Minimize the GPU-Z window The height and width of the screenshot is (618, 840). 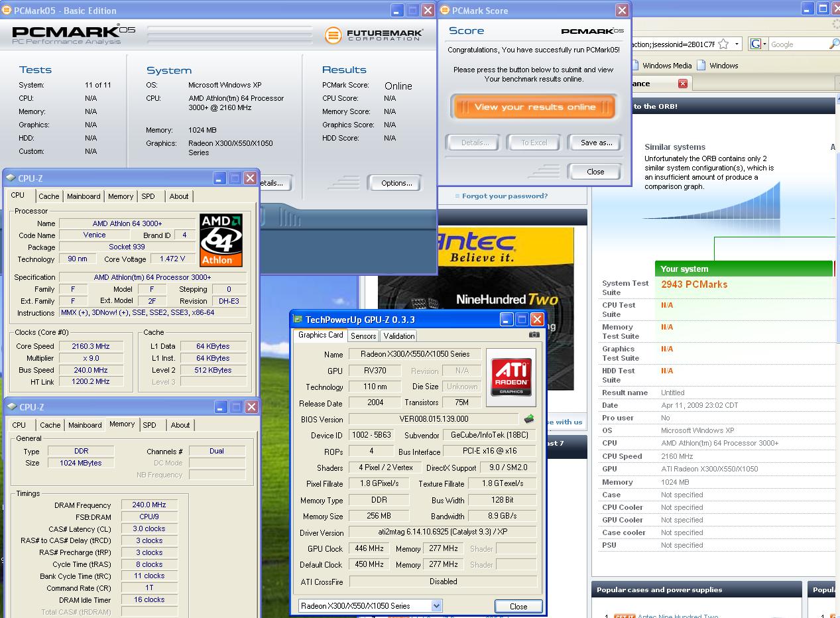pos(507,320)
